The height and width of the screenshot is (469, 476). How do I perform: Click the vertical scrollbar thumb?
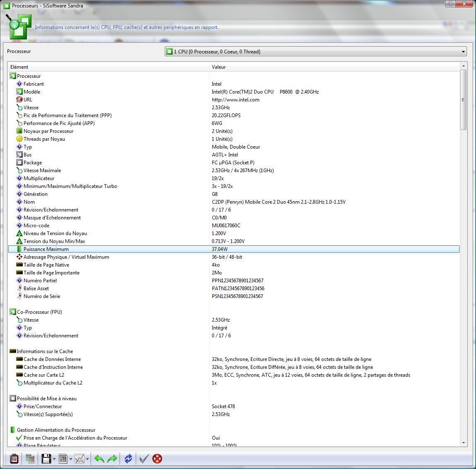[463, 100]
